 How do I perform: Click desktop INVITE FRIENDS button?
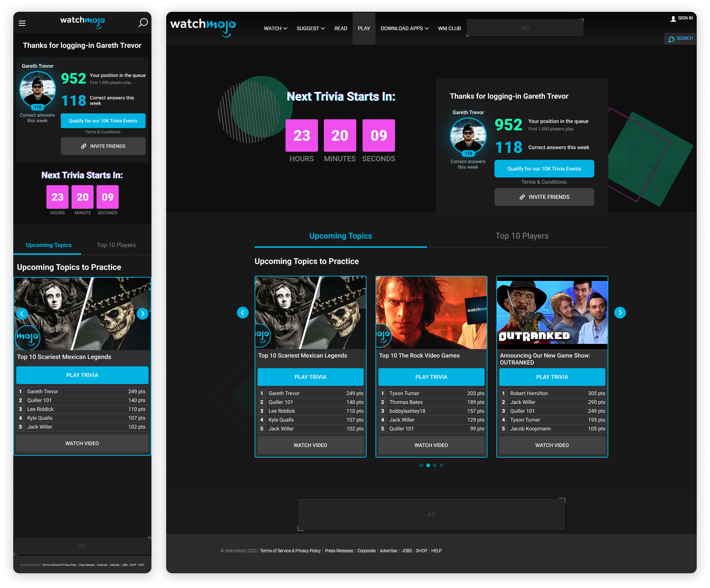[x=544, y=197]
